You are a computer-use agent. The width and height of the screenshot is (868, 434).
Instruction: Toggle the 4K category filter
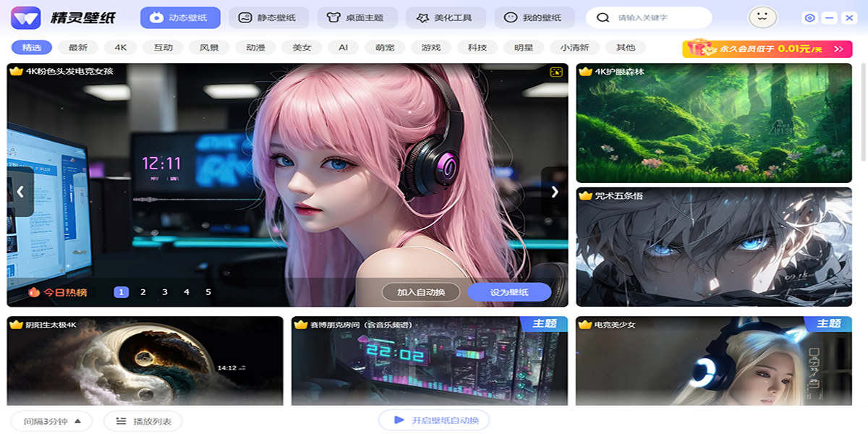pyautogui.click(x=120, y=48)
